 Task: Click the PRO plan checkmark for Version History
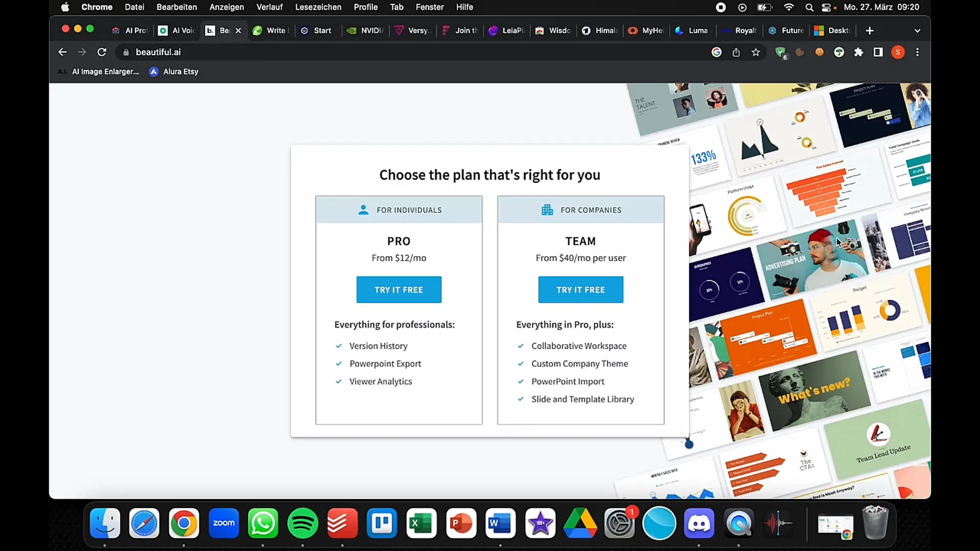click(x=338, y=345)
